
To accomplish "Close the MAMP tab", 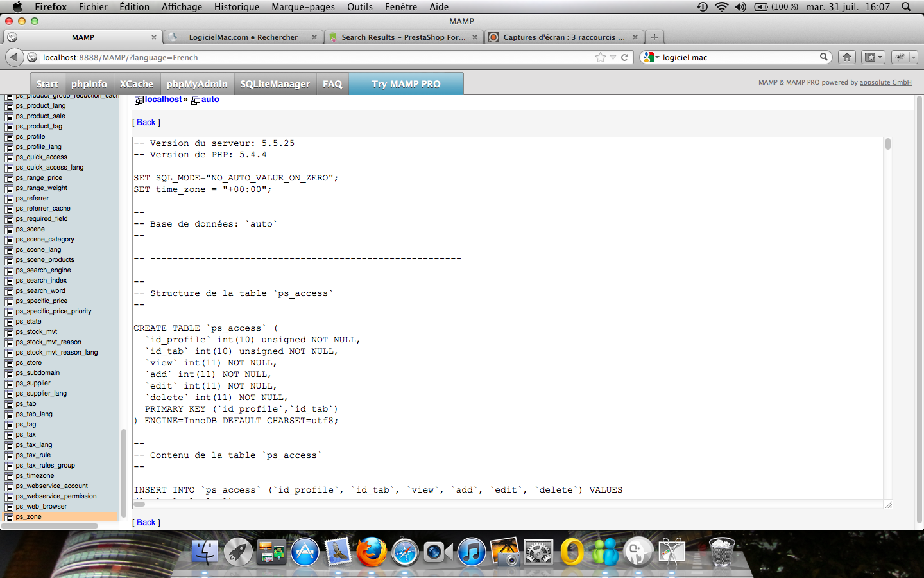I will tap(154, 37).
